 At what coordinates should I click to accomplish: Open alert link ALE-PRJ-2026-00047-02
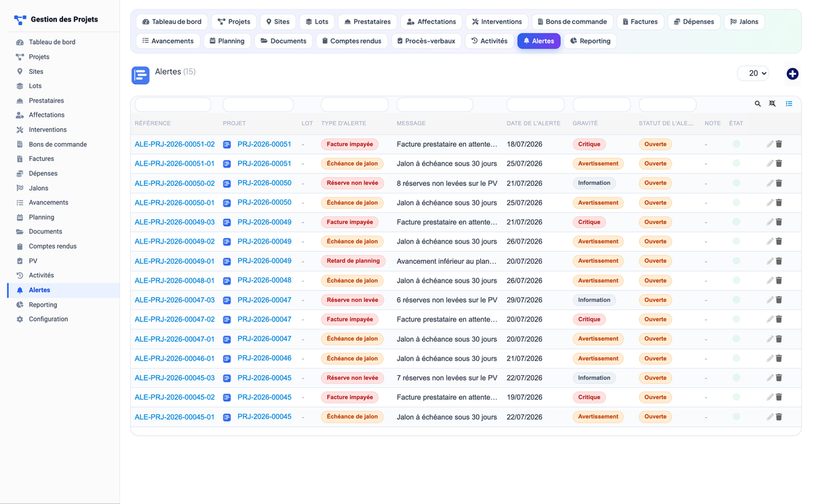pos(174,319)
